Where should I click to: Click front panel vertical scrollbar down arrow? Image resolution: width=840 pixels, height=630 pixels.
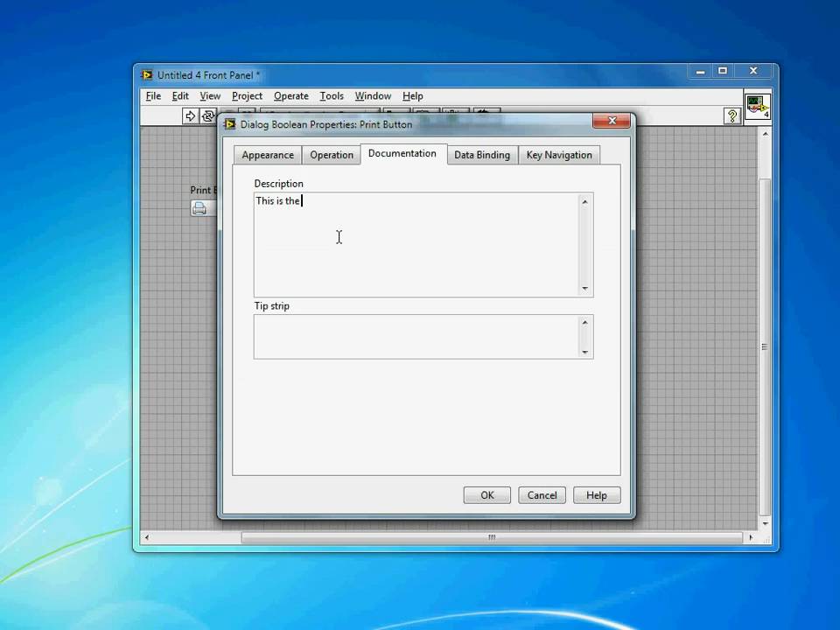(x=765, y=523)
